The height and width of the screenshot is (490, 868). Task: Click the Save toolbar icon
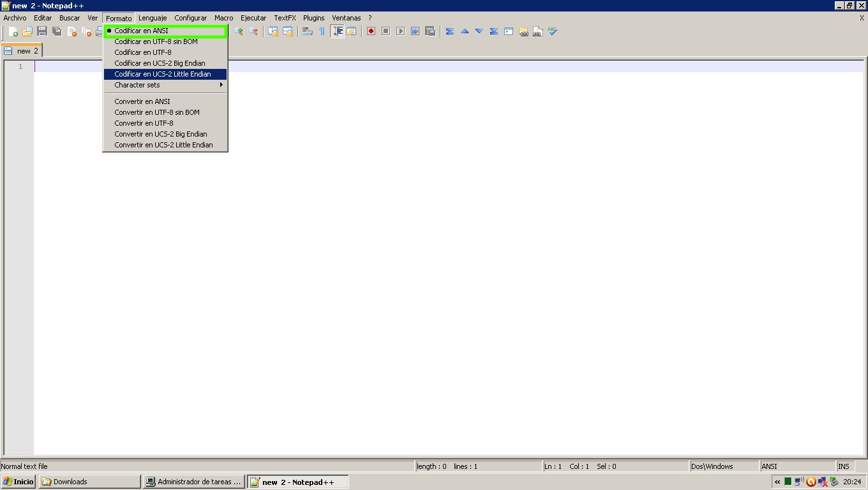point(42,31)
